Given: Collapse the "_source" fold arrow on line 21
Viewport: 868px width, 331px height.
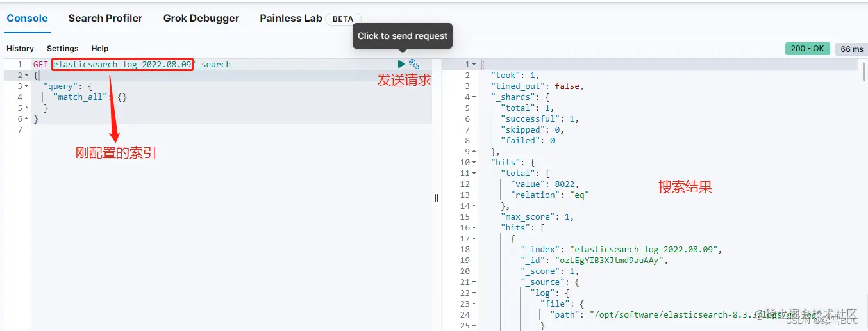Looking at the screenshot, I should pos(474,282).
